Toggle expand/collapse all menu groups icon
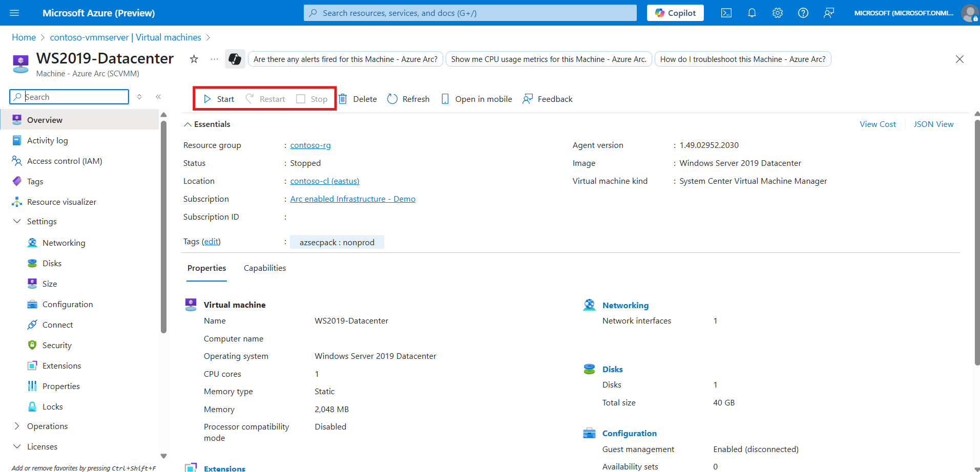The height and width of the screenshot is (472, 980). 139,97
